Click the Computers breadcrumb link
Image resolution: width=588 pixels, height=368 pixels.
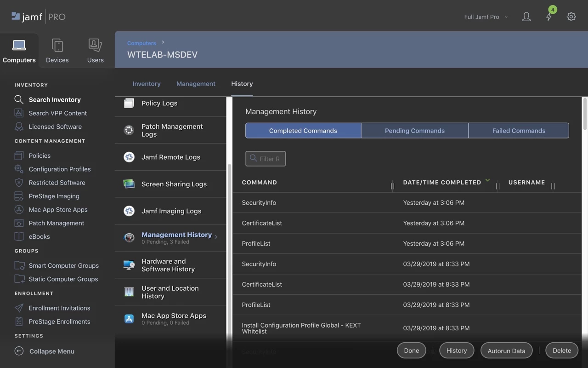(141, 43)
